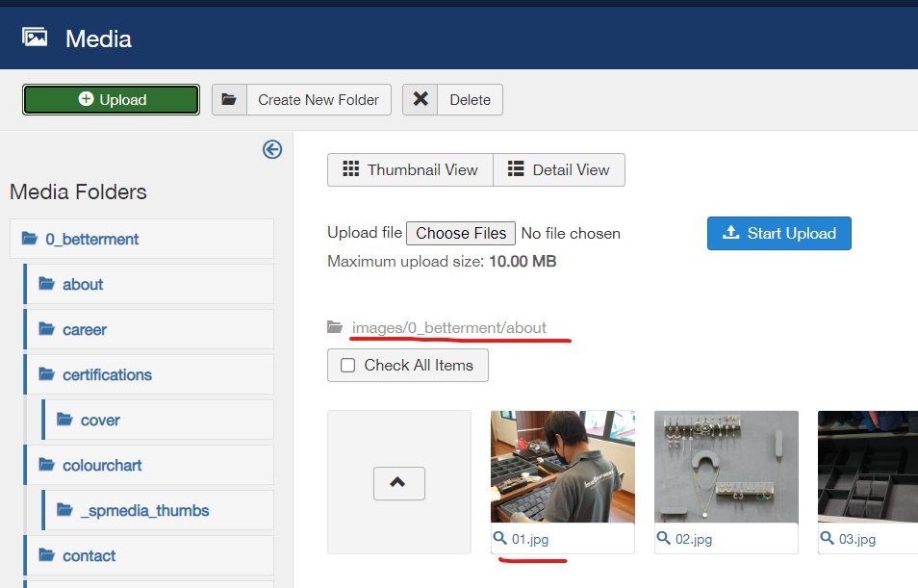Collapse the sidebar with the circled arrow

tap(272, 149)
